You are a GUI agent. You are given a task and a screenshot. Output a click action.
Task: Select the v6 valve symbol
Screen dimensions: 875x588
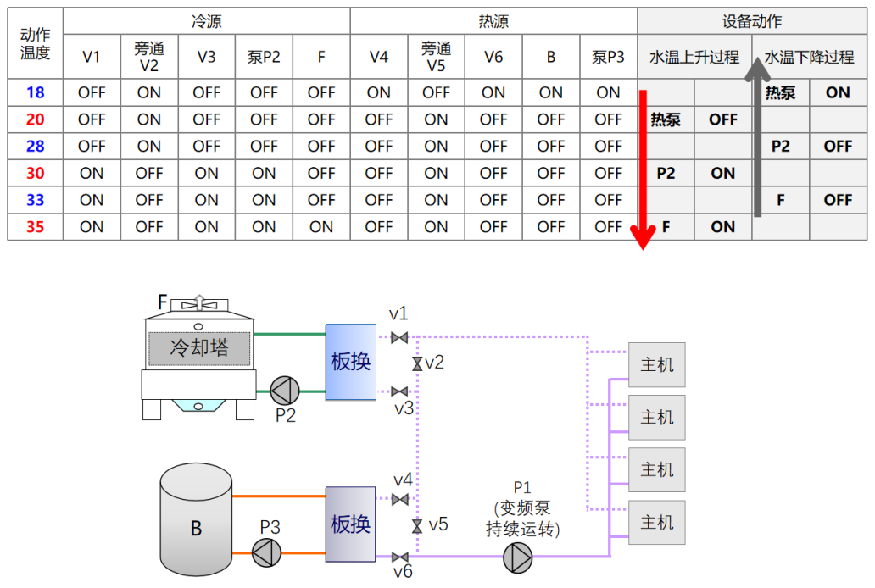pyautogui.click(x=399, y=557)
